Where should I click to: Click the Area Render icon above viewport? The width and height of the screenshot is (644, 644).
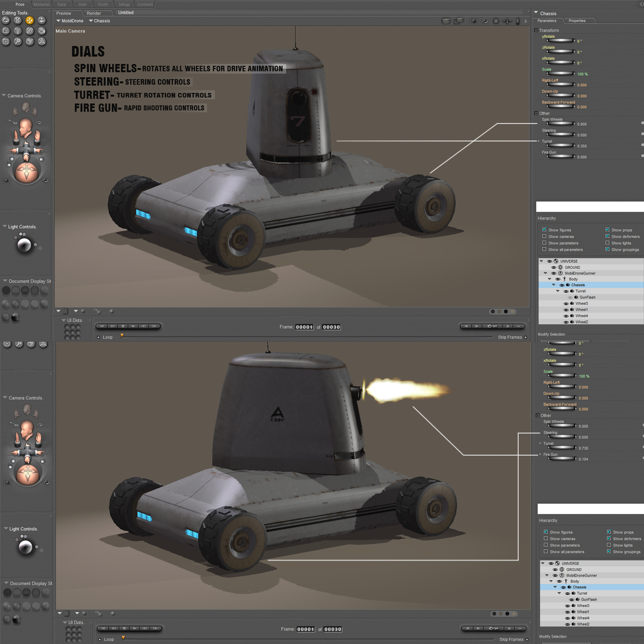coord(459,21)
